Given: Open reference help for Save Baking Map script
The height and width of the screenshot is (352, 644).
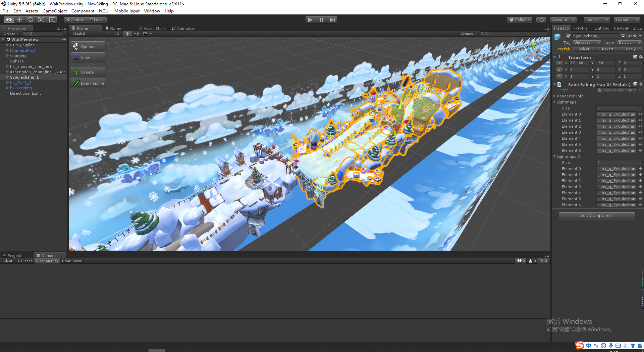Looking at the screenshot, I should (635, 84).
